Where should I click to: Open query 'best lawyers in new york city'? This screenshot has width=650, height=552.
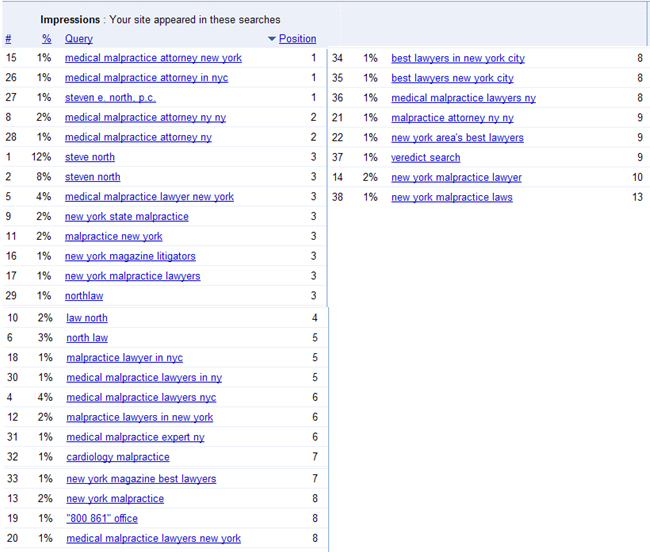[458, 58]
